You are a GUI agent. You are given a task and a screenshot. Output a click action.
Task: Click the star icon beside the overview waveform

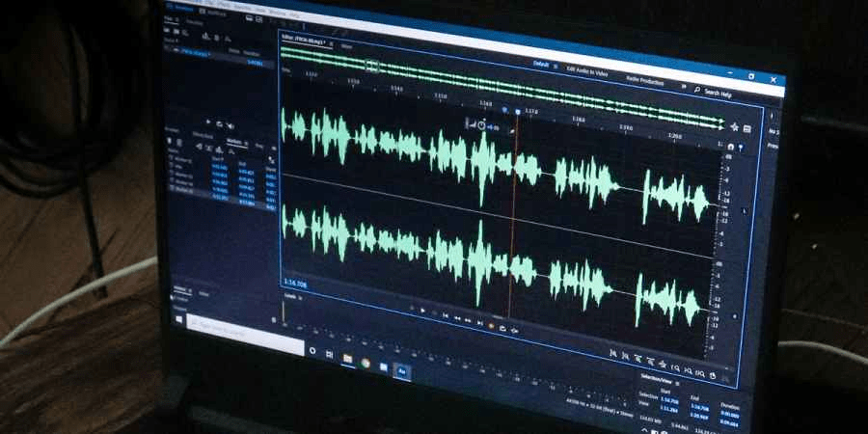click(734, 126)
